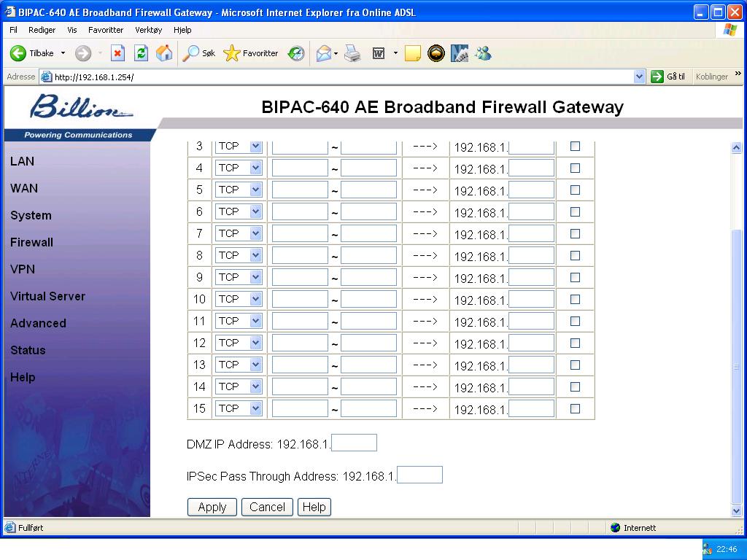747x560 pixels.
Task: Open the Fil menu
Action: tap(13, 30)
